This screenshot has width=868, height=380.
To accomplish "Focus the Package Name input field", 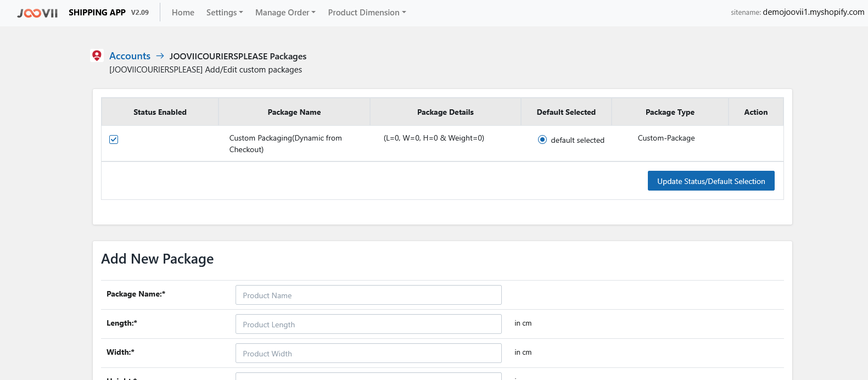I will [368, 295].
